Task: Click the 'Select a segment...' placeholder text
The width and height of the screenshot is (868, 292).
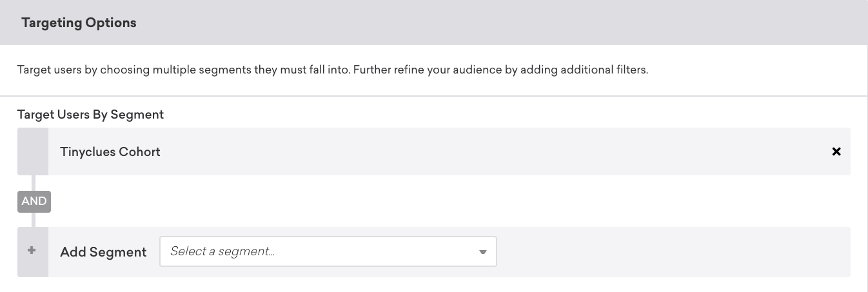Action: (x=222, y=251)
